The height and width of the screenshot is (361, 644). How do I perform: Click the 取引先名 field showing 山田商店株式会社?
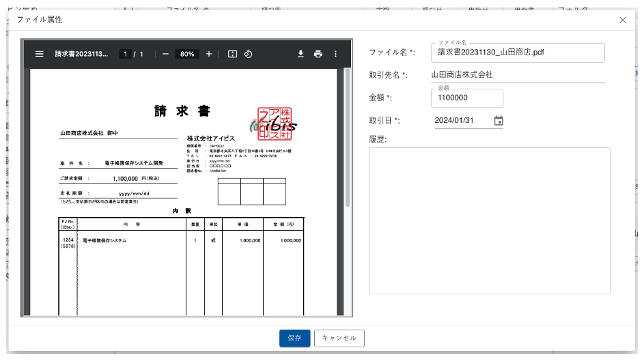point(518,75)
